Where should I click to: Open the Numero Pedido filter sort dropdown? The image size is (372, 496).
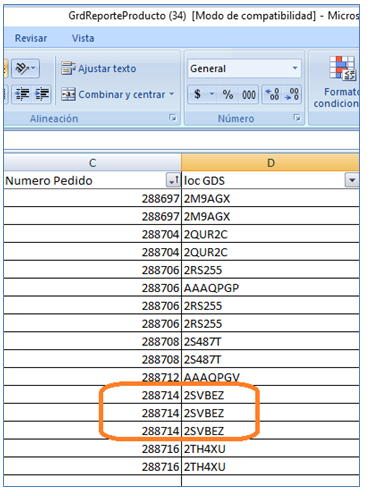tap(173, 180)
